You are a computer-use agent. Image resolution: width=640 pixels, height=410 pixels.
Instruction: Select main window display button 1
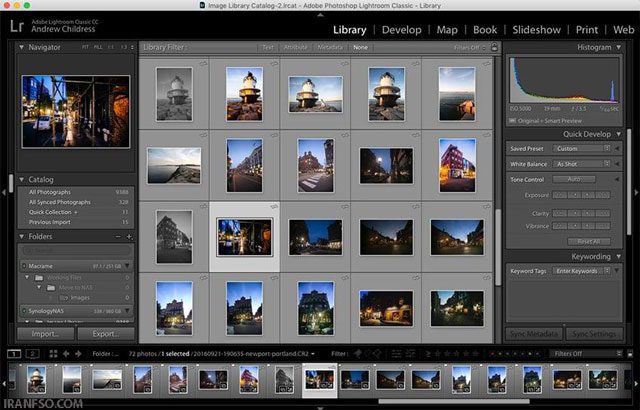coord(14,354)
